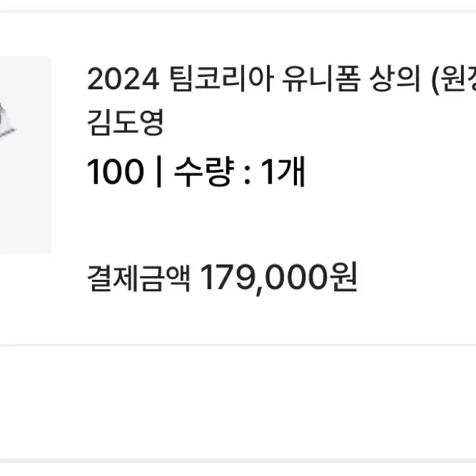Click the truncated (원정 text in title
Viewport: 476px width, 476px height.
(454, 79)
